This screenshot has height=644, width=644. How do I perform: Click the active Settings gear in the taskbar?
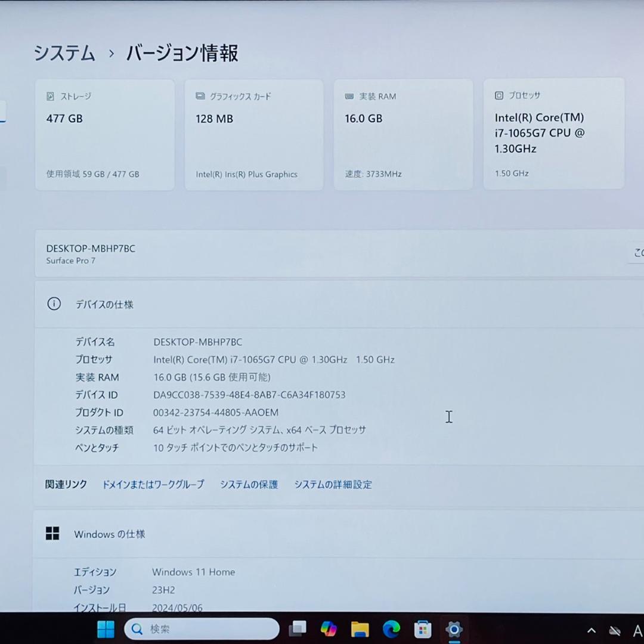coord(454,628)
